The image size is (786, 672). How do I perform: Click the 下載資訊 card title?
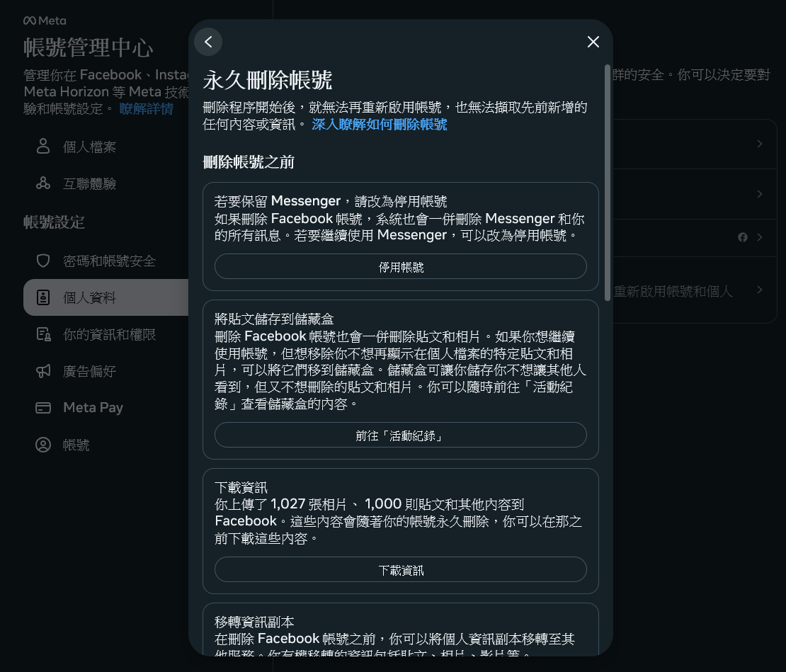[241, 487]
